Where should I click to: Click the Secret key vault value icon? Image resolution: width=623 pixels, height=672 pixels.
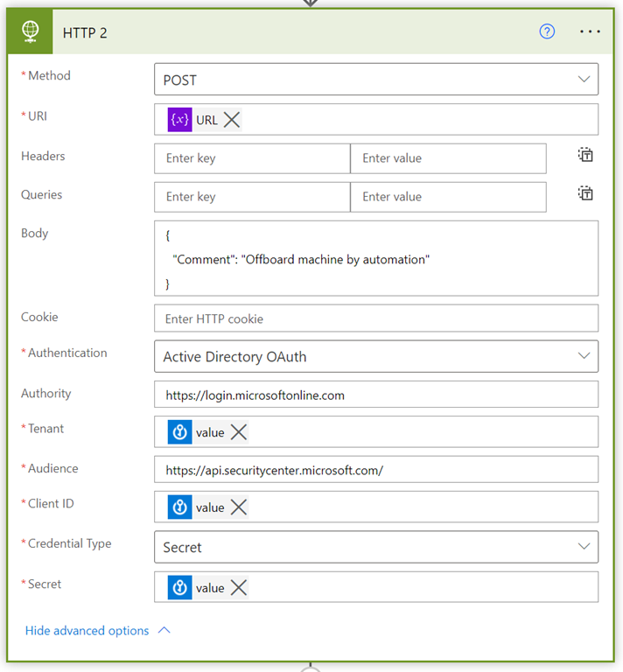[x=179, y=588]
